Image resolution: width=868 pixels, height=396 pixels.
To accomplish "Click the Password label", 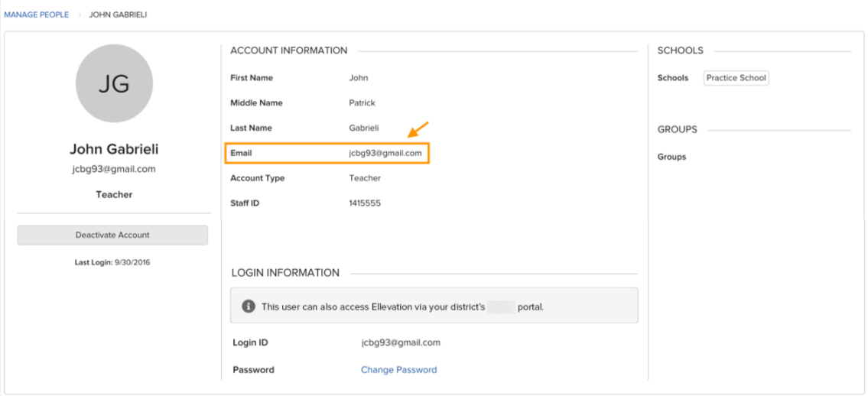I will (253, 370).
